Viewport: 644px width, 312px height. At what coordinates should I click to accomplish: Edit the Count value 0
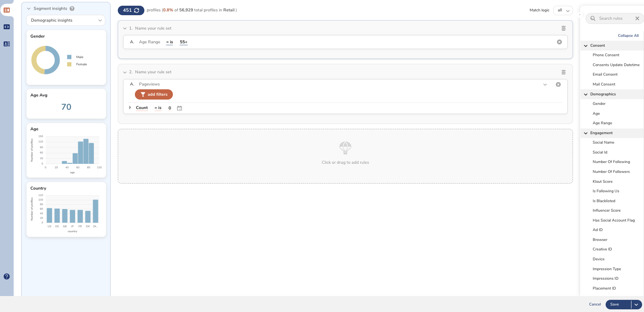tap(170, 108)
